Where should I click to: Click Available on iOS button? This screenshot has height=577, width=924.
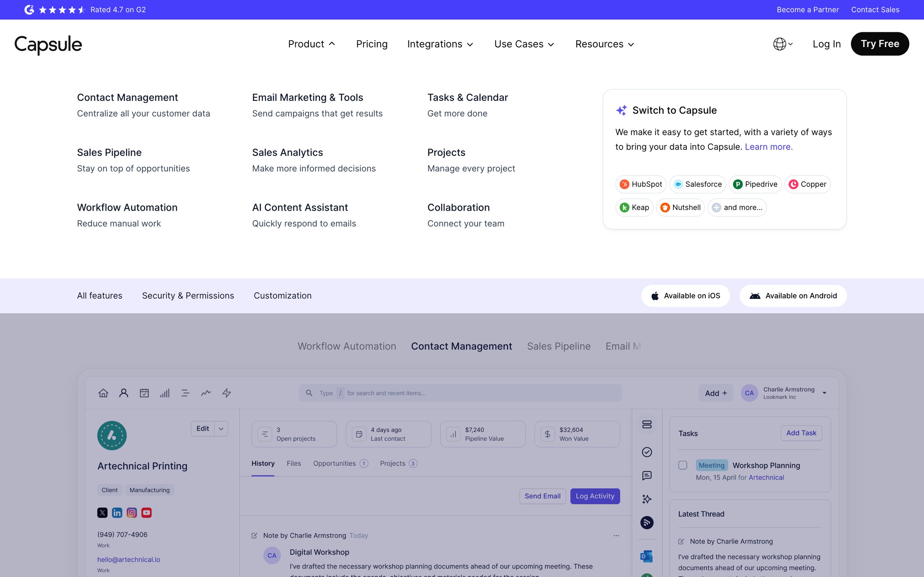coord(685,296)
